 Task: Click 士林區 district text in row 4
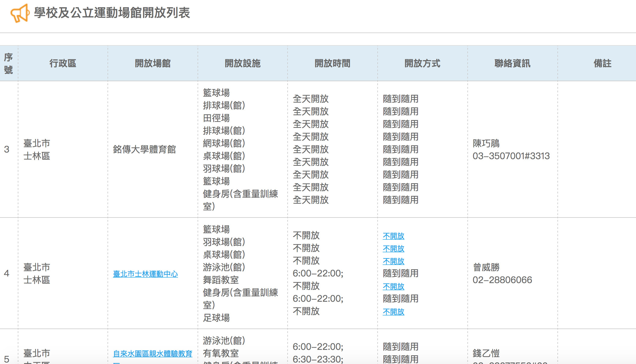(37, 280)
